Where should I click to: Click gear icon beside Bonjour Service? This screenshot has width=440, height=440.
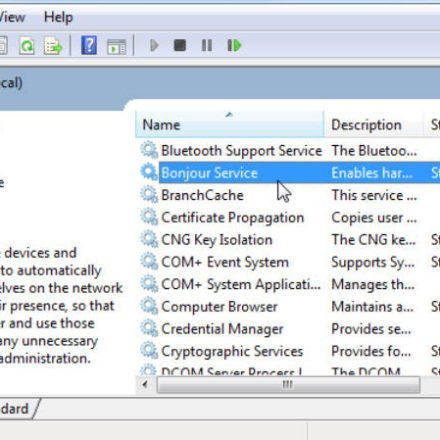tap(149, 172)
